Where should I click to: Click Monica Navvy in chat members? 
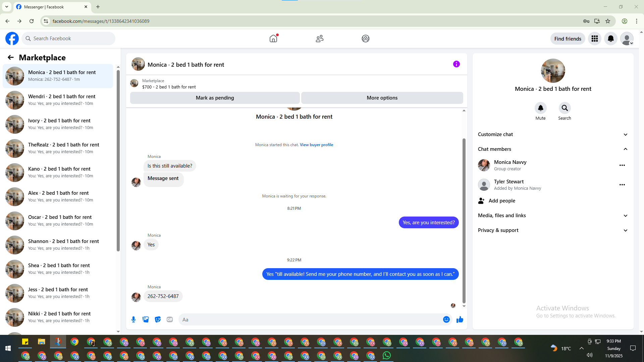[510, 162]
